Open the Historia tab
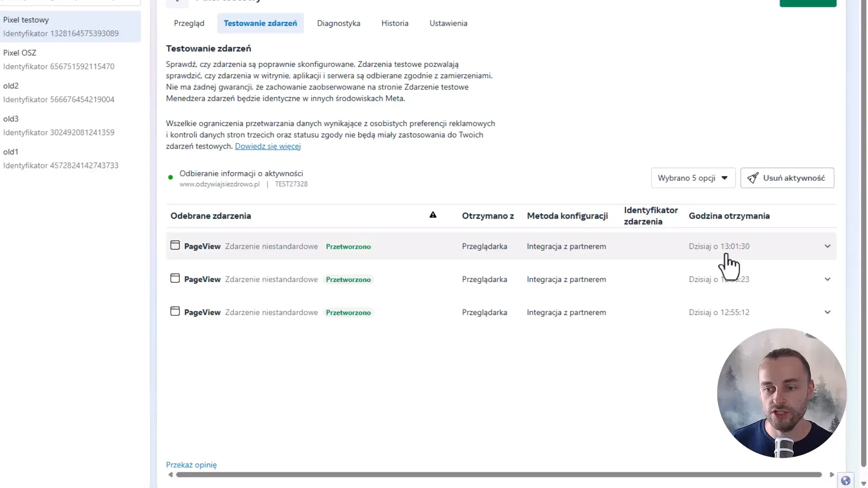Image resolution: width=868 pixels, height=488 pixels. click(x=395, y=23)
